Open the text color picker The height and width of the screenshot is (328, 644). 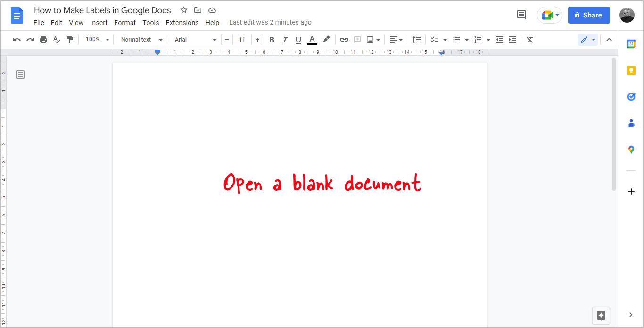[x=312, y=40]
